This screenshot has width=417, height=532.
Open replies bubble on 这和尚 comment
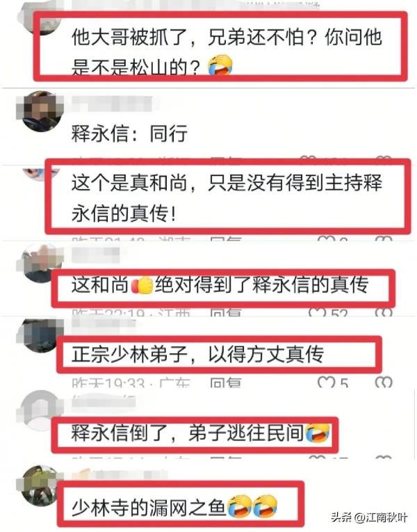[384, 312]
